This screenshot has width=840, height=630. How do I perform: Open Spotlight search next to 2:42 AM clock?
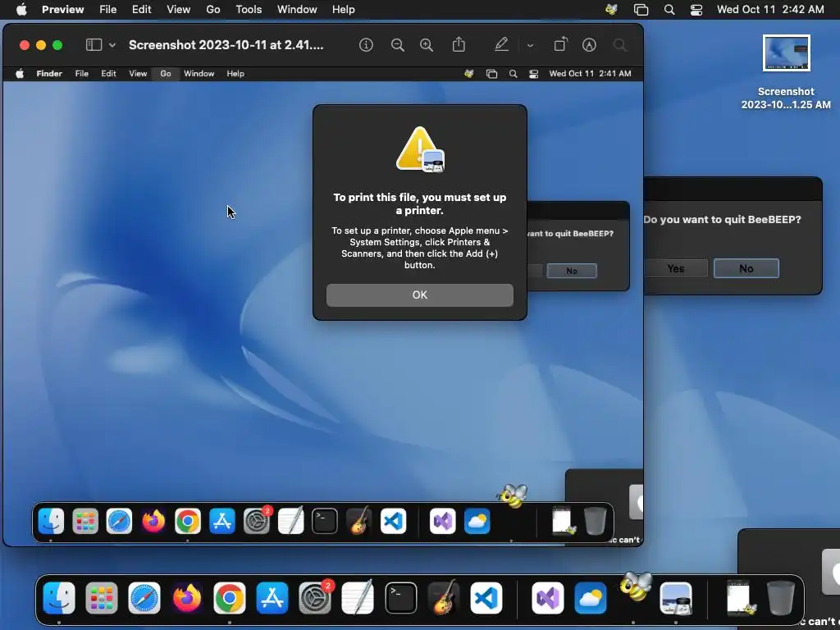669,10
